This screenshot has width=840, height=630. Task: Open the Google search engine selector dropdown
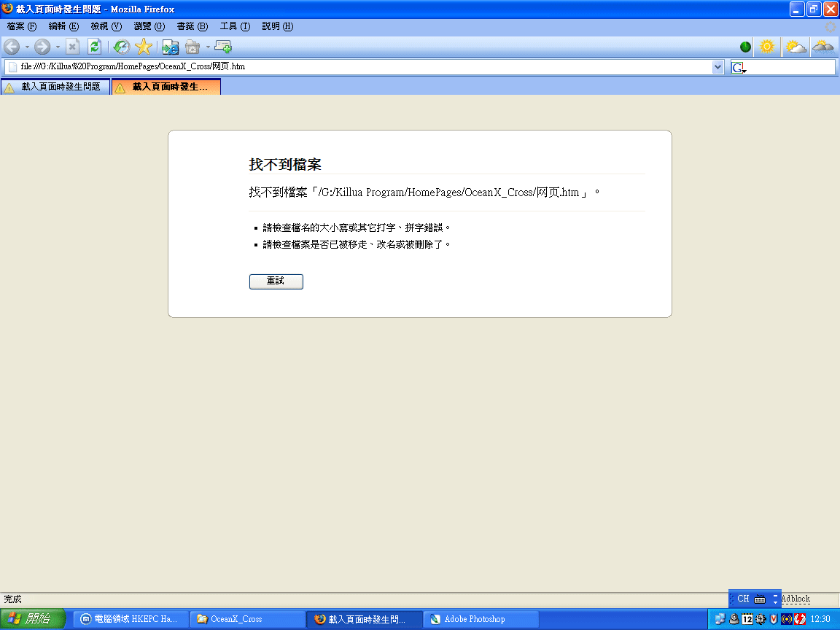(x=739, y=68)
